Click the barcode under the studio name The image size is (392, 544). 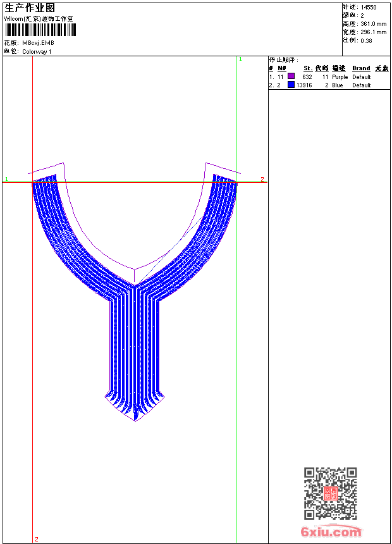tap(40, 30)
